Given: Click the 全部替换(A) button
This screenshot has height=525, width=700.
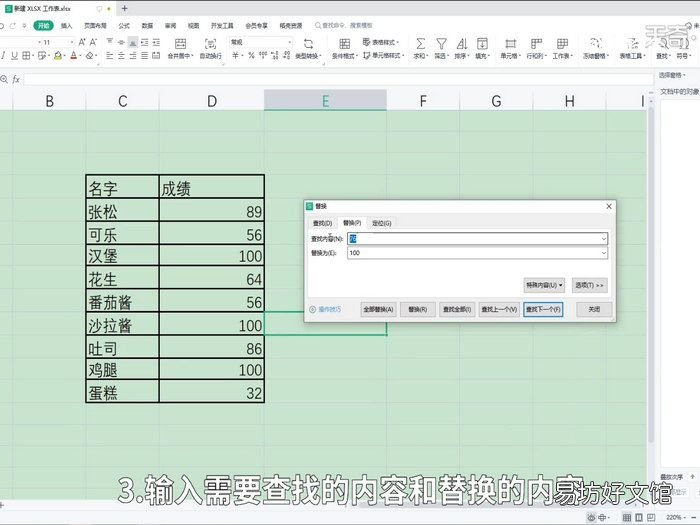Looking at the screenshot, I should point(378,309).
